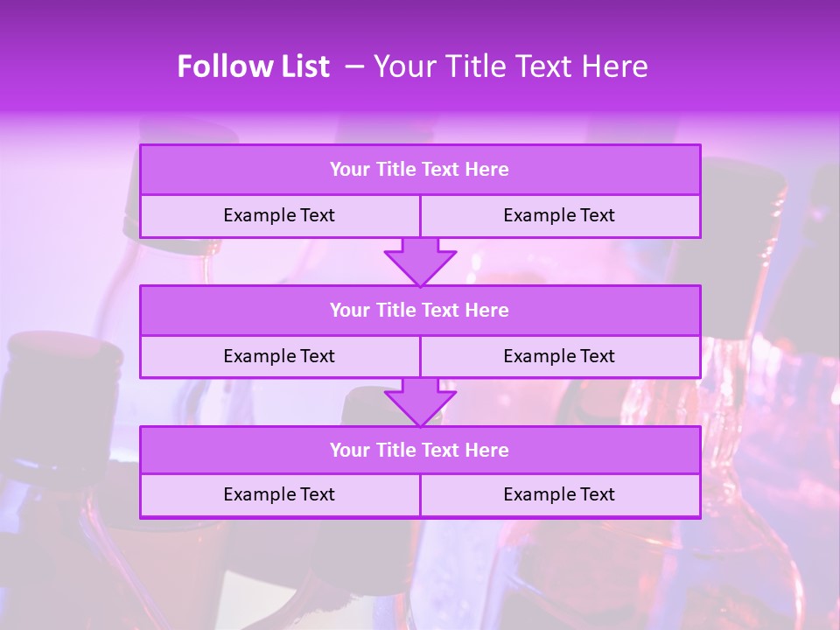
Task: Select right Example Text cell in bottom block
Action: click(560, 494)
